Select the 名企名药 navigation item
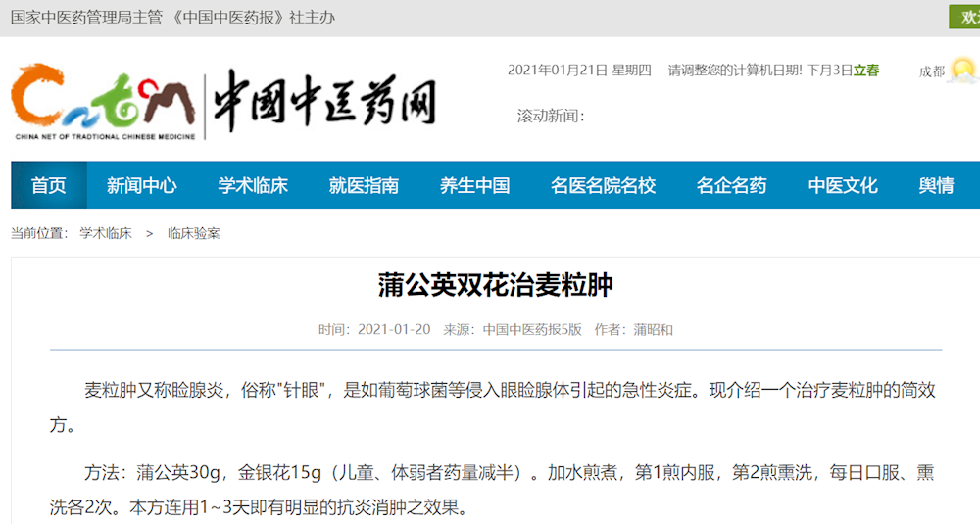This screenshot has height=524, width=980. tap(731, 185)
